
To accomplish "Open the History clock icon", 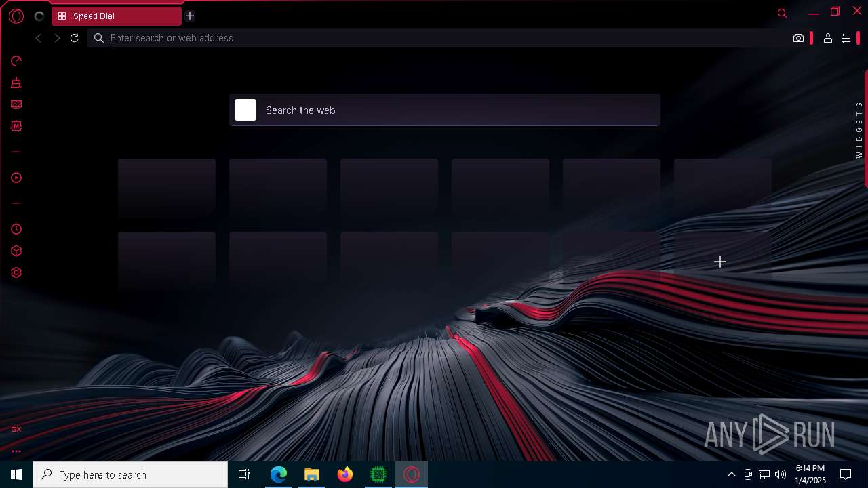I will pyautogui.click(x=16, y=229).
